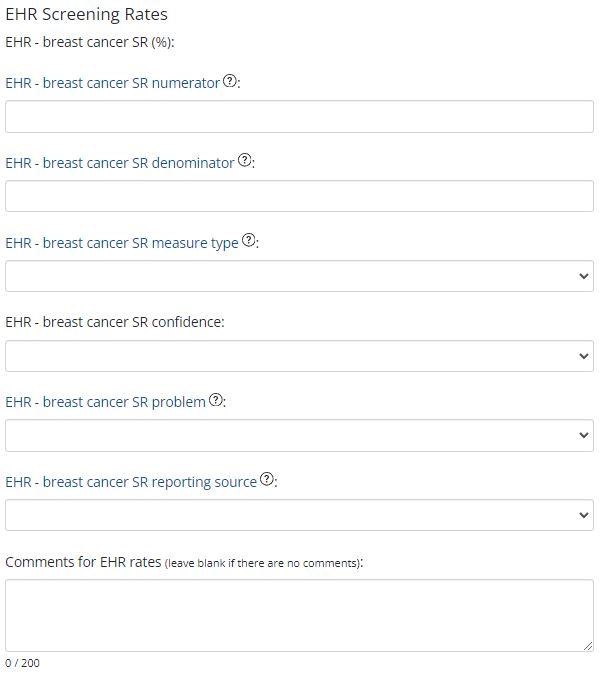Open help tooltip for SR measure type
Screen dimensions: 604x678
pos(249,241)
